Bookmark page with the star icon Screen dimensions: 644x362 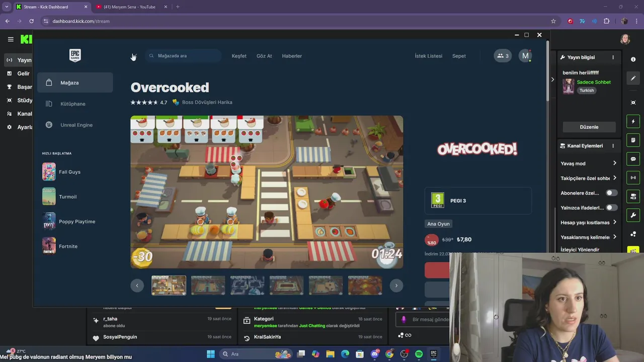click(x=553, y=21)
